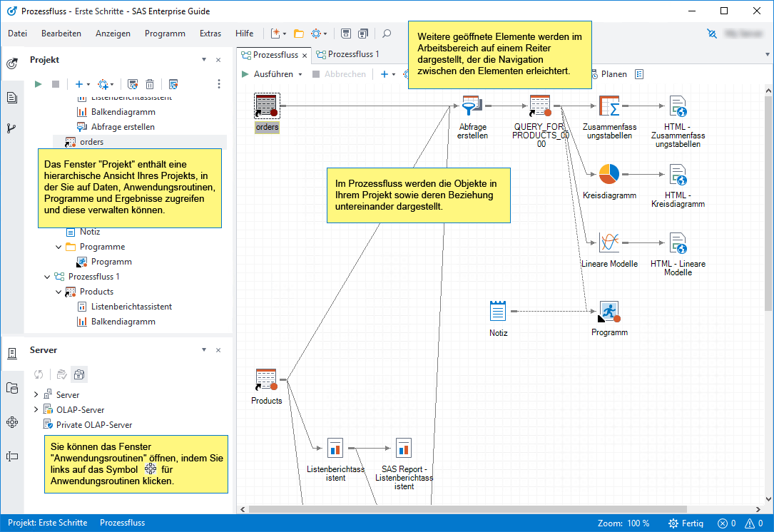Open the Server pane options dropdown arrow
Screen dimensions: 774x532
204,350
